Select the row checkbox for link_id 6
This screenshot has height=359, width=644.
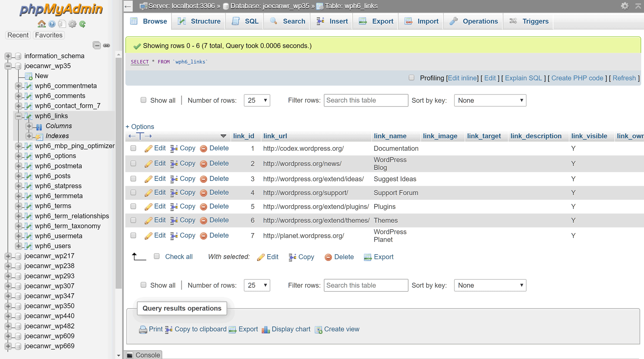133,220
